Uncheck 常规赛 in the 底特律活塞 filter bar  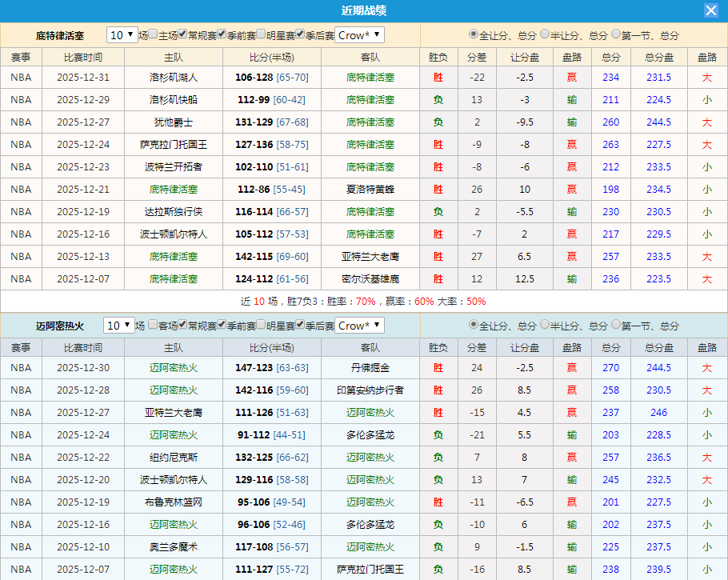pos(183,36)
